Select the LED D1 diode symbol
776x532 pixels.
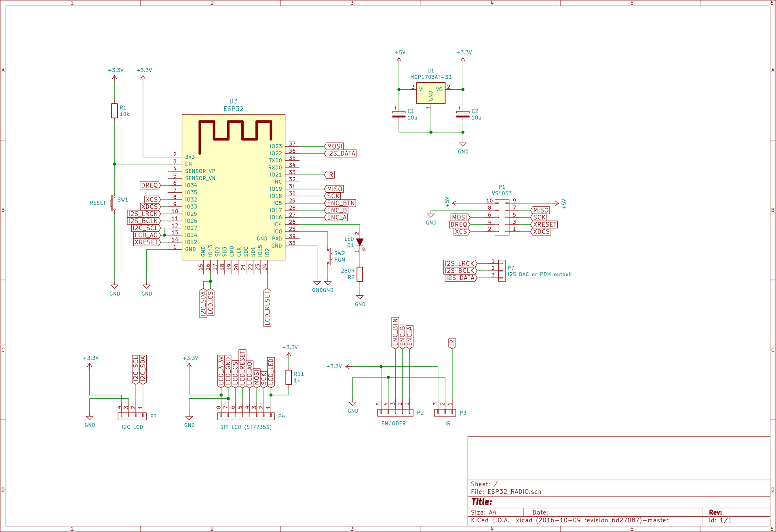[x=359, y=242]
